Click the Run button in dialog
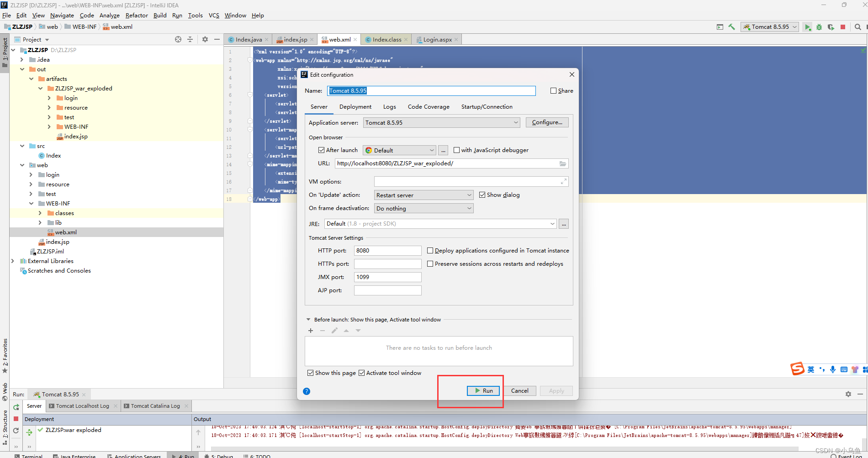Image resolution: width=868 pixels, height=458 pixels. [x=483, y=391]
